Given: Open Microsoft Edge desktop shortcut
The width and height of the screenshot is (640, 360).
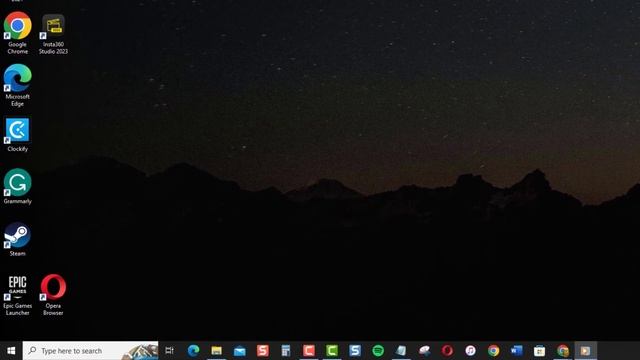Looking at the screenshot, I should (18, 85).
